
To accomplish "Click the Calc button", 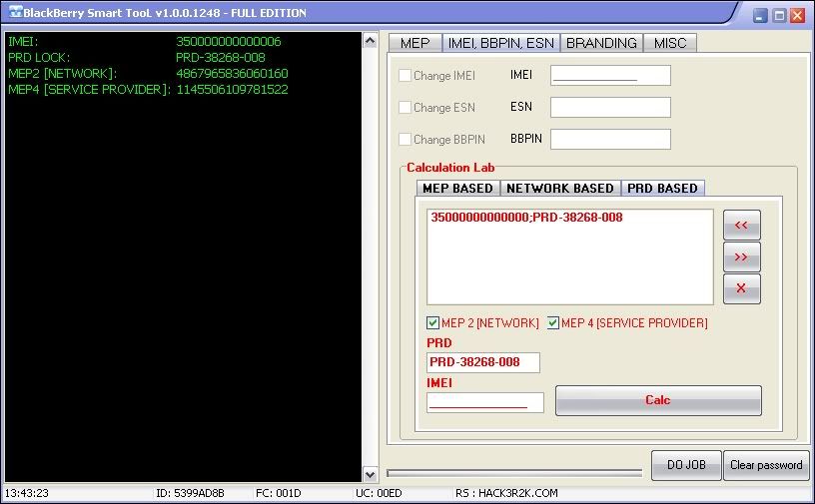I will [658, 400].
